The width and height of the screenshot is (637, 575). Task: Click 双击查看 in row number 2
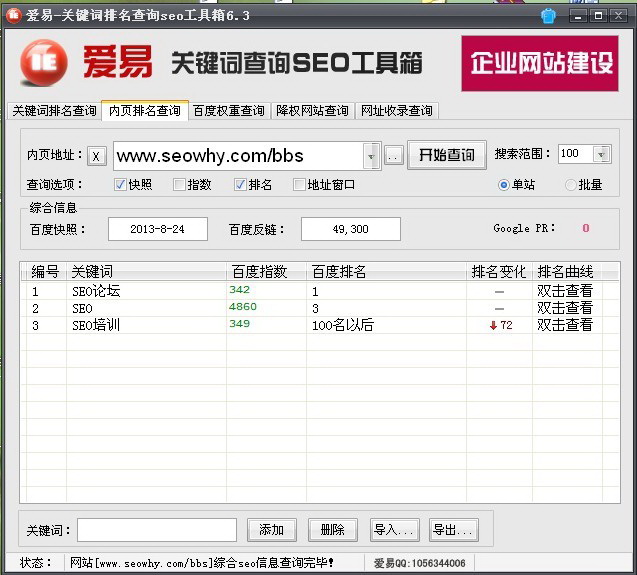[x=565, y=308]
